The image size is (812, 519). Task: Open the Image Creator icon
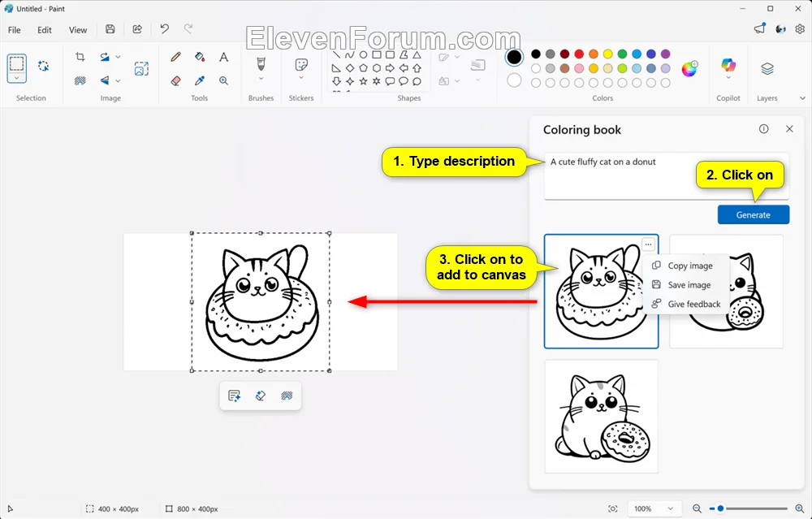coord(141,68)
